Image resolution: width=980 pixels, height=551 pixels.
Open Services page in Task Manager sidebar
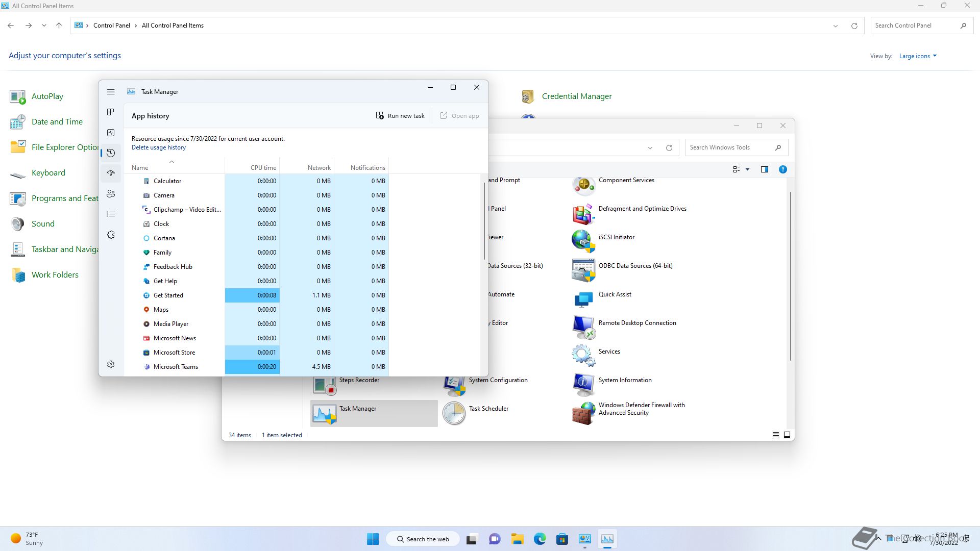(x=111, y=235)
